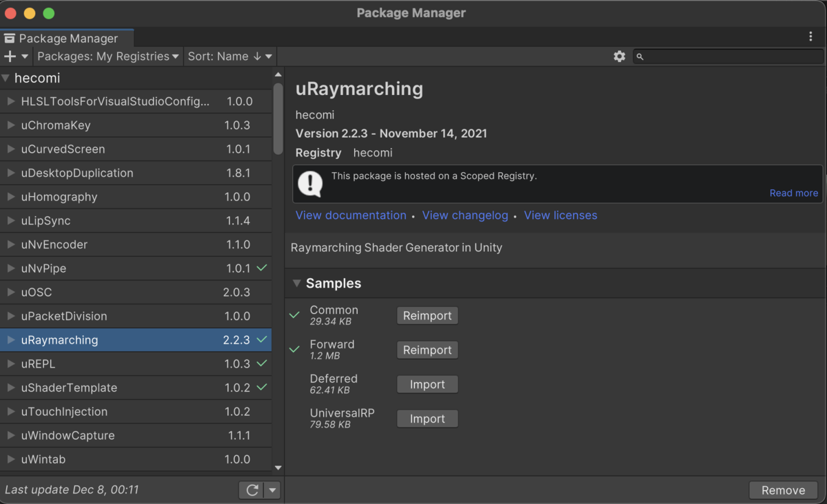Screen dimensions: 827x504
Task: Expand the uRaymarching package versions
Action: click(x=11, y=340)
